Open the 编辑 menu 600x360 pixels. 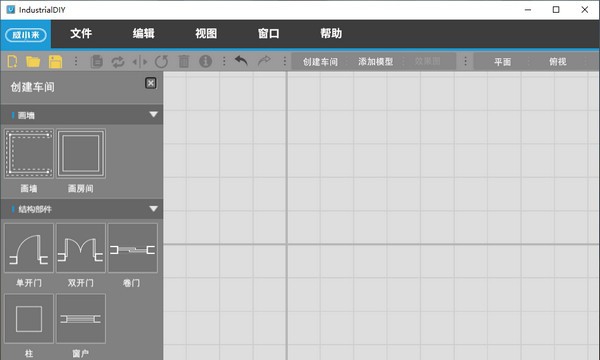[143, 34]
